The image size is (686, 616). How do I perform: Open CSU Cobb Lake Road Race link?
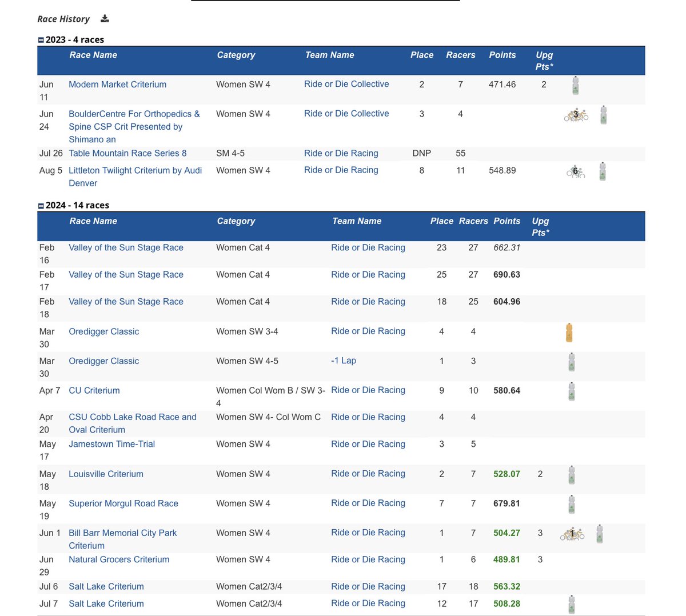133,423
